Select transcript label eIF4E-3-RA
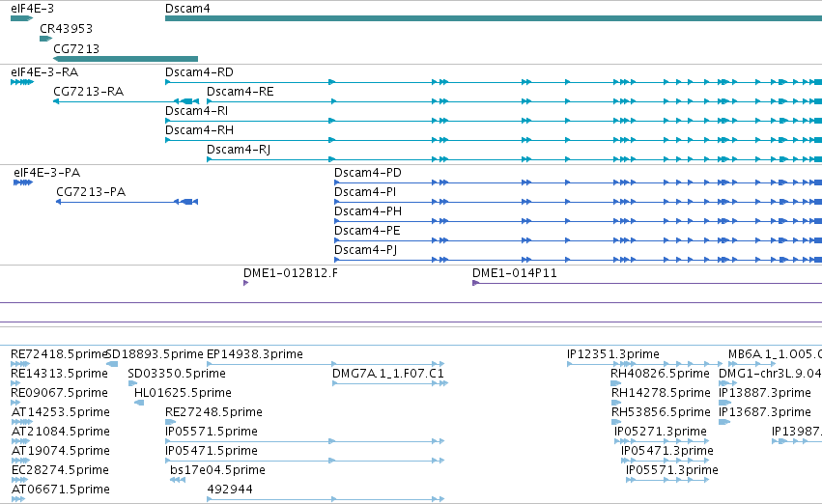The image size is (822, 504). click(x=44, y=72)
